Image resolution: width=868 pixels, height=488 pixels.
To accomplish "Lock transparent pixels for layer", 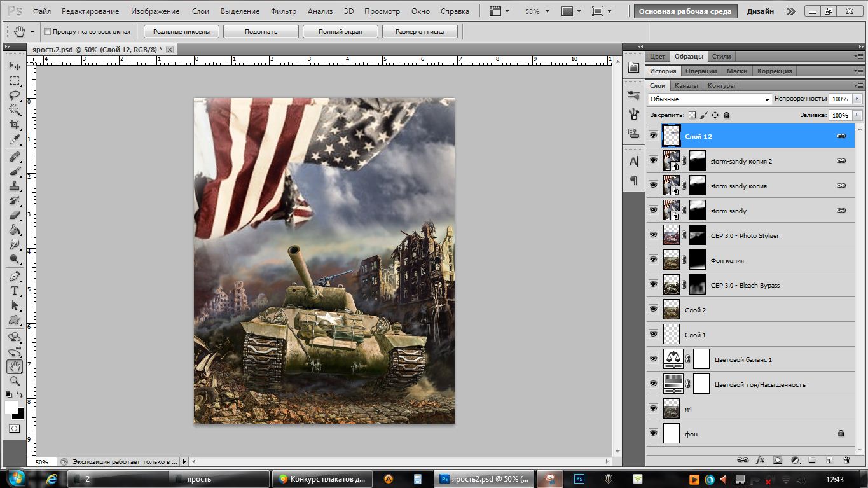I will 692,115.
